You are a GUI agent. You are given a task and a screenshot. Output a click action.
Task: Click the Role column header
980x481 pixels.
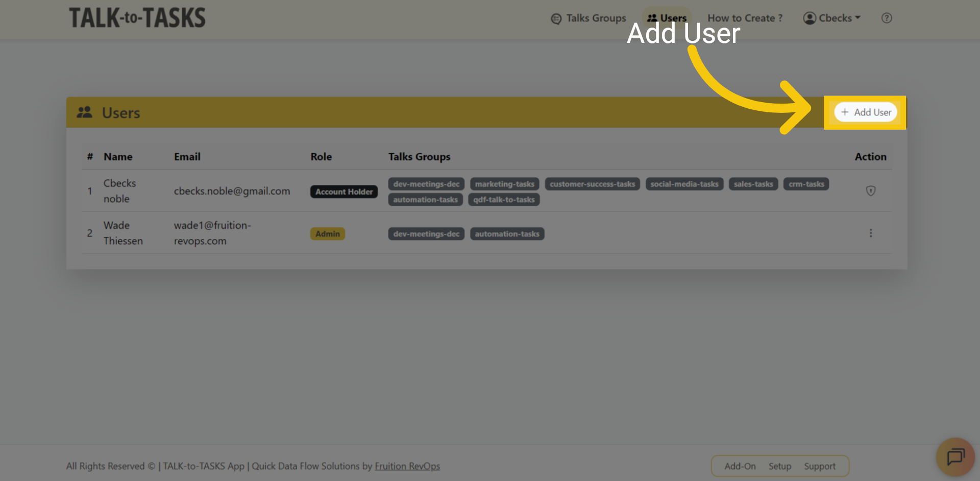[321, 157]
